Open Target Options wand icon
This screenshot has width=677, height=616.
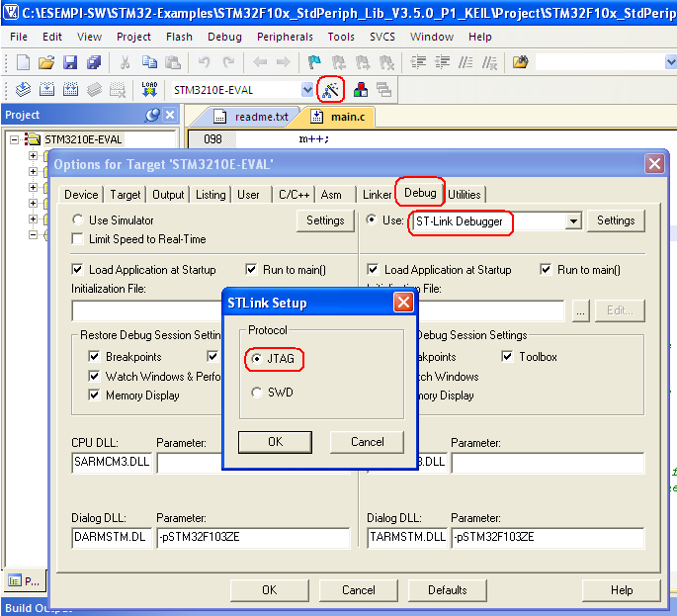coord(331,90)
